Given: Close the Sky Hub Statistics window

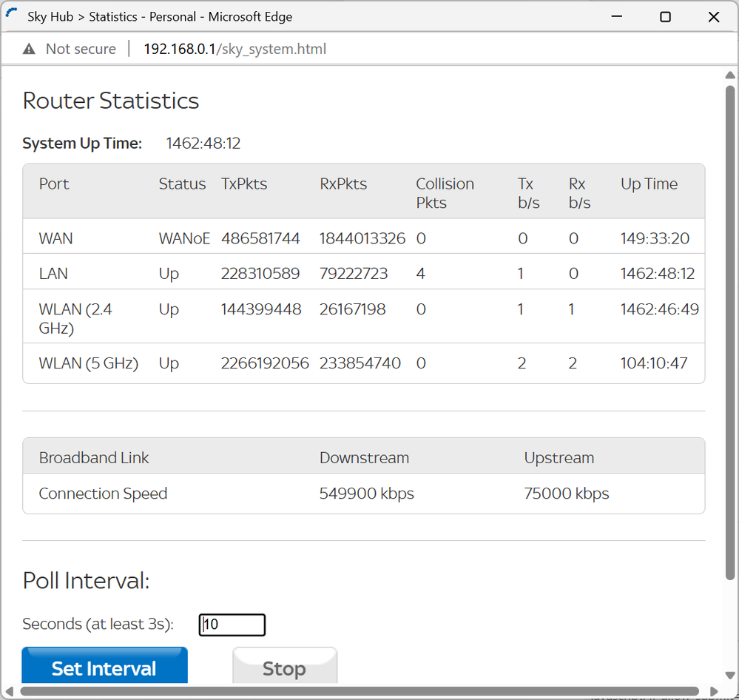Looking at the screenshot, I should pyautogui.click(x=713, y=16).
